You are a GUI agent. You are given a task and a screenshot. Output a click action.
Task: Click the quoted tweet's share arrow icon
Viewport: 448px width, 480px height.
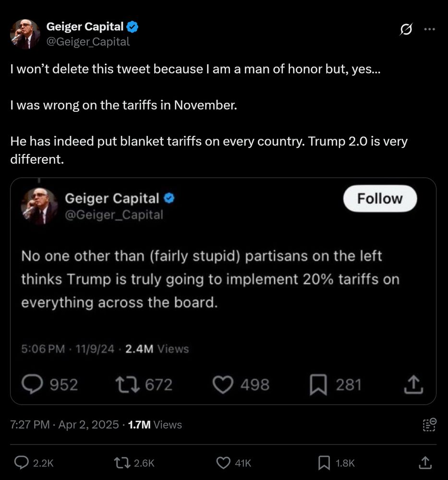tap(413, 384)
